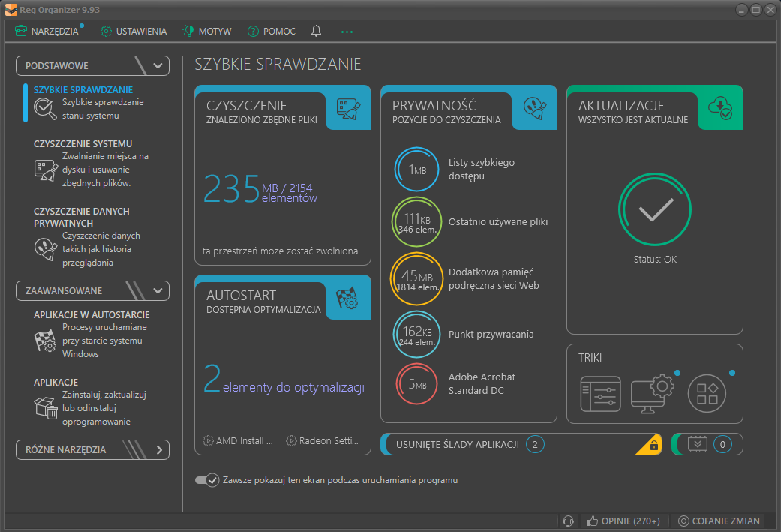
Task: Collapse the Podstawowe section
Action: (x=92, y=66)
